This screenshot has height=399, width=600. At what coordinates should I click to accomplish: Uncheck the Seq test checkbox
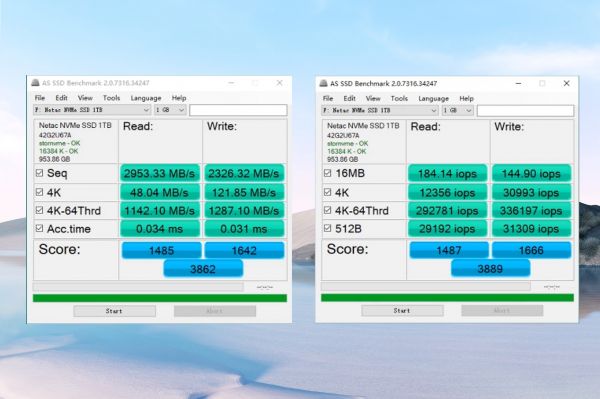pos(39,173)
